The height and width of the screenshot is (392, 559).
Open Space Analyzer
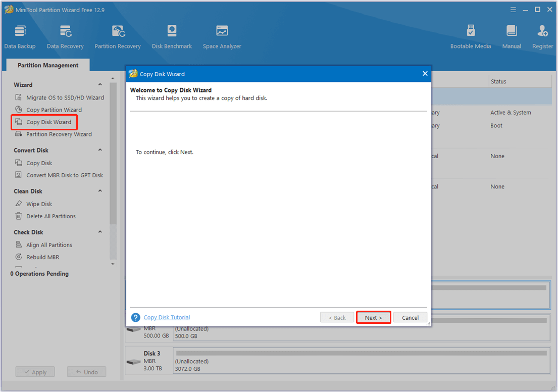coord(222,37)
